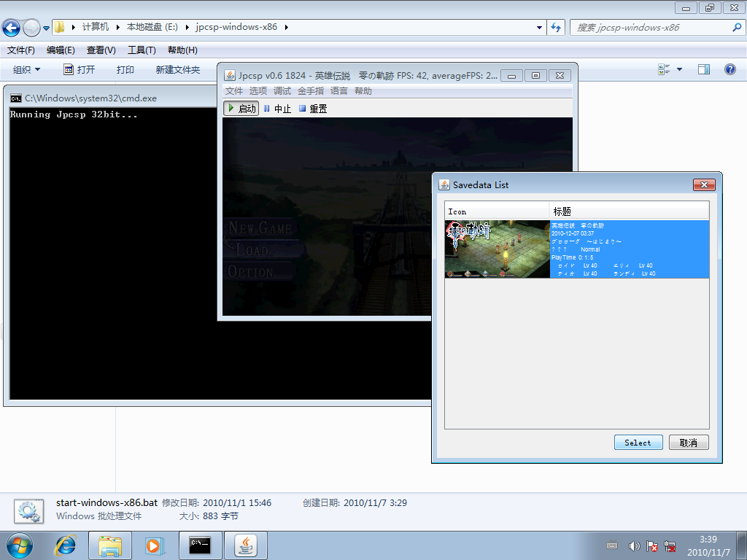The width and height of the screenshot is (747, 560).
Task: Open Windows Explorer taskbar icon
Action: click(110, 545)
